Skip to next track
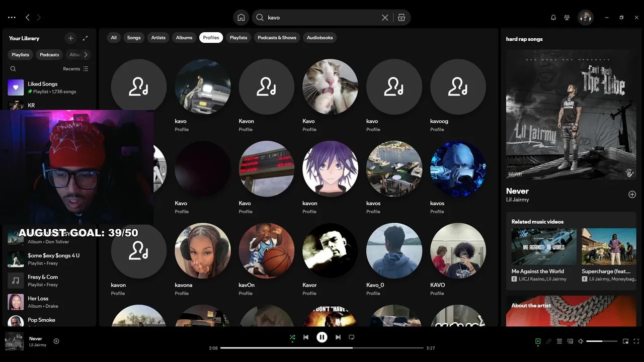 (338, 337)
